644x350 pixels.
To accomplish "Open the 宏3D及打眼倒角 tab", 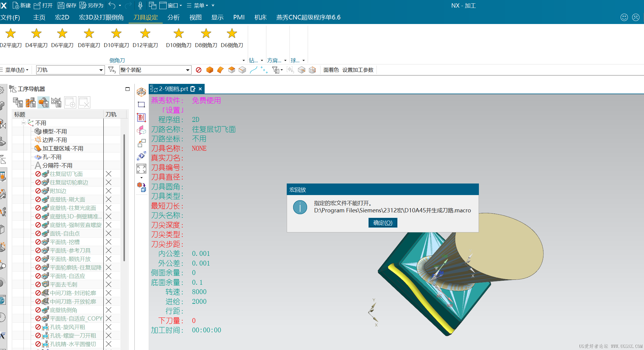I will pos(101,17).
